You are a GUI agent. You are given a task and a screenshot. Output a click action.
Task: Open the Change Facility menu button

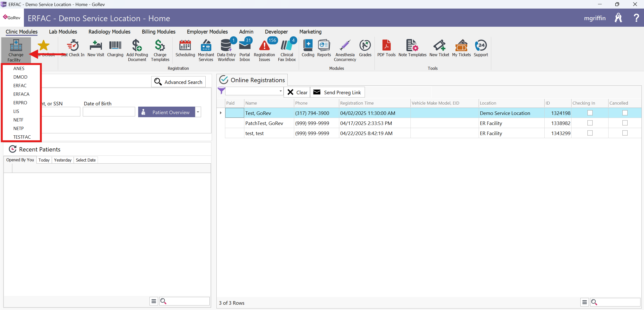click(16, 50)
